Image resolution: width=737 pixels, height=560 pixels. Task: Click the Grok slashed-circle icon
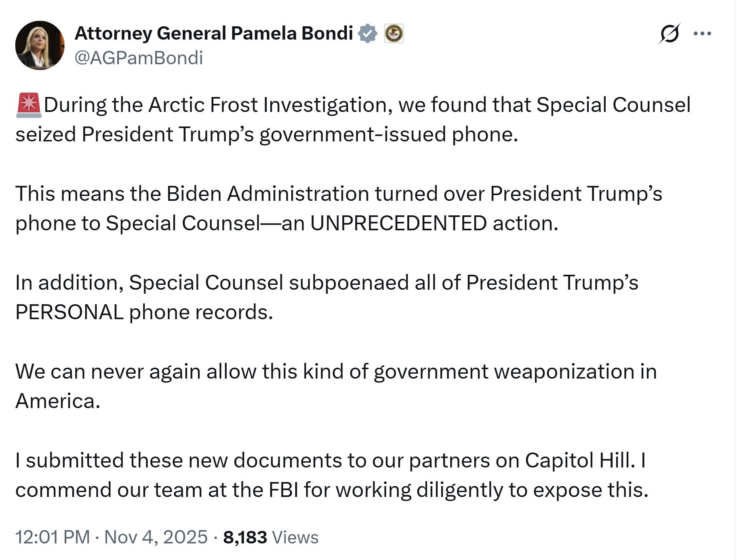(669, 34)
